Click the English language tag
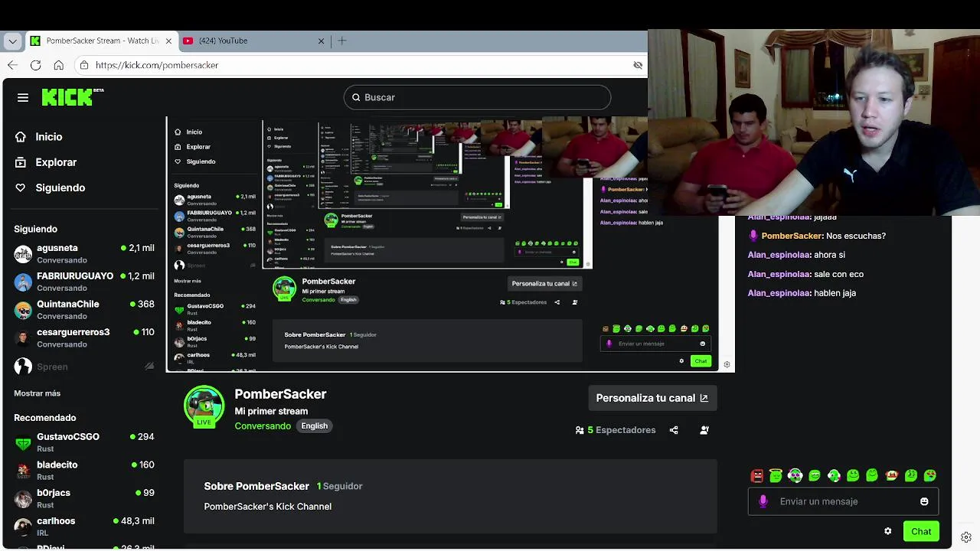The width and height of the screenshot is (980, 551). point(314,426)
